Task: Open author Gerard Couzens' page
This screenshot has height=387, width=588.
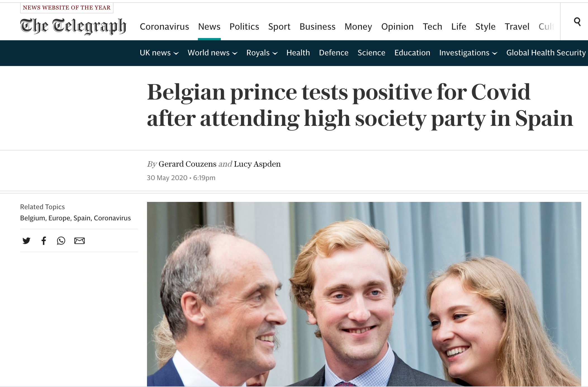Action: click(x=187, y=164)
